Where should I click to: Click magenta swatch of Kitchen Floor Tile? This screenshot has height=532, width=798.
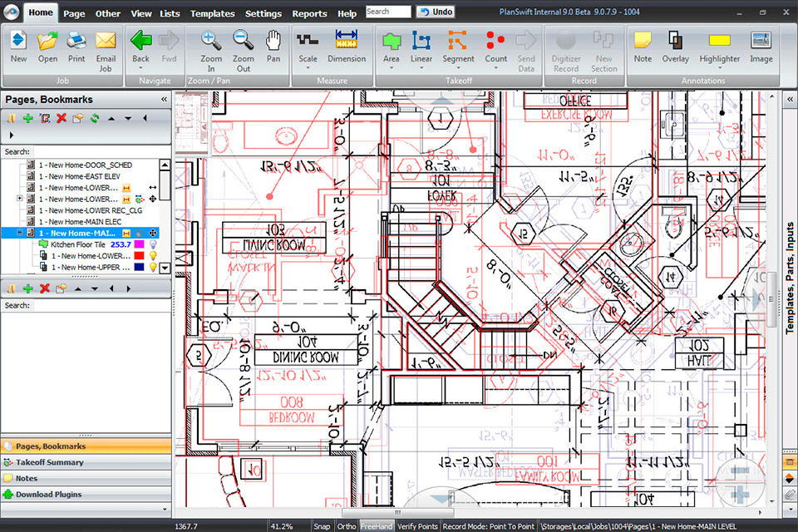(x=139, y=244)
